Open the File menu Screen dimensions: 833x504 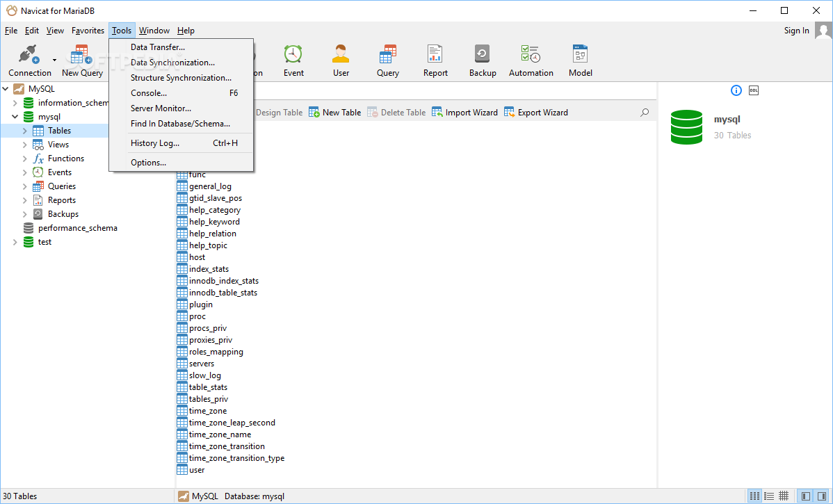(x=10, y=31)
